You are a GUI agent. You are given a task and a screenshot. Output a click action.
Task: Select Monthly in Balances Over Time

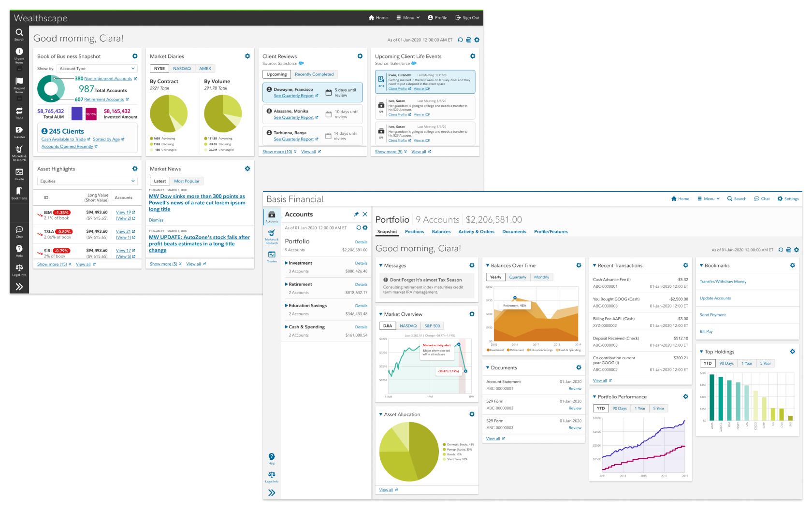[x=541, y=277]
